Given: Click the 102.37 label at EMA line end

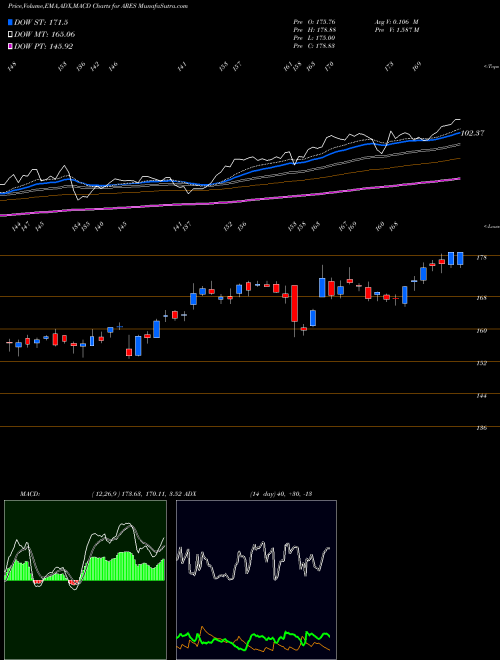Looking at the screenshot, I should (x=473, y=133).
